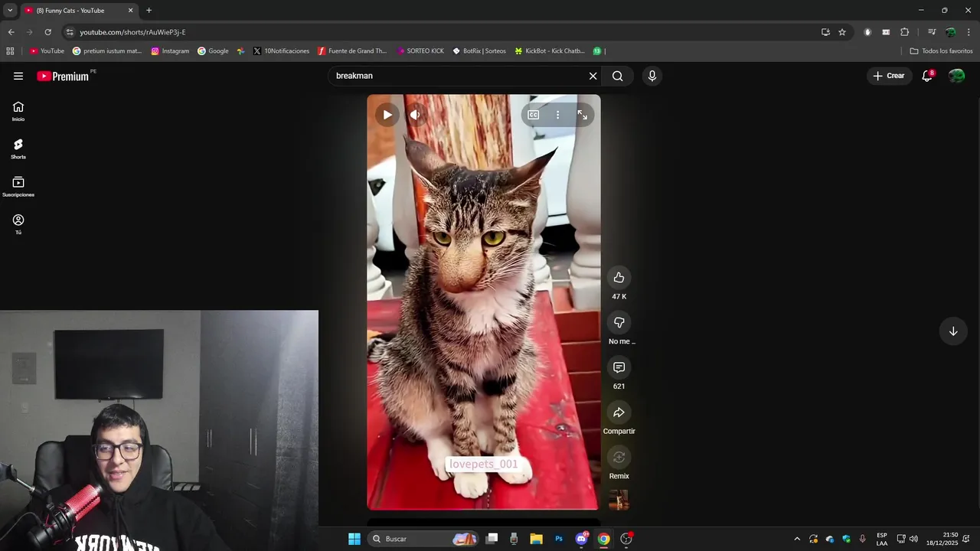This screenshot has height=551, width=980.
Task: Show hidden system tray icons
Action: [x=797, y=539]
